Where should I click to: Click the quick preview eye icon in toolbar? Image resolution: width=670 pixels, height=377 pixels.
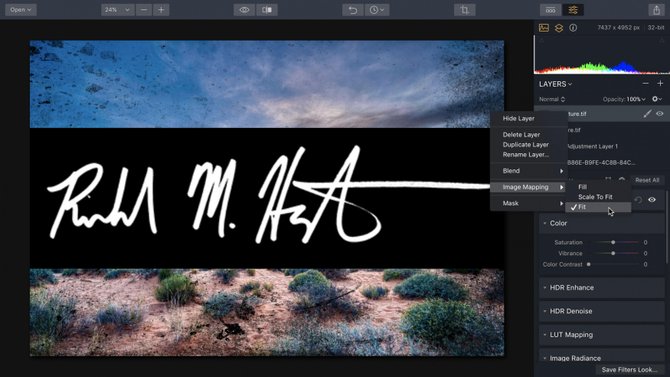(244, 10)
